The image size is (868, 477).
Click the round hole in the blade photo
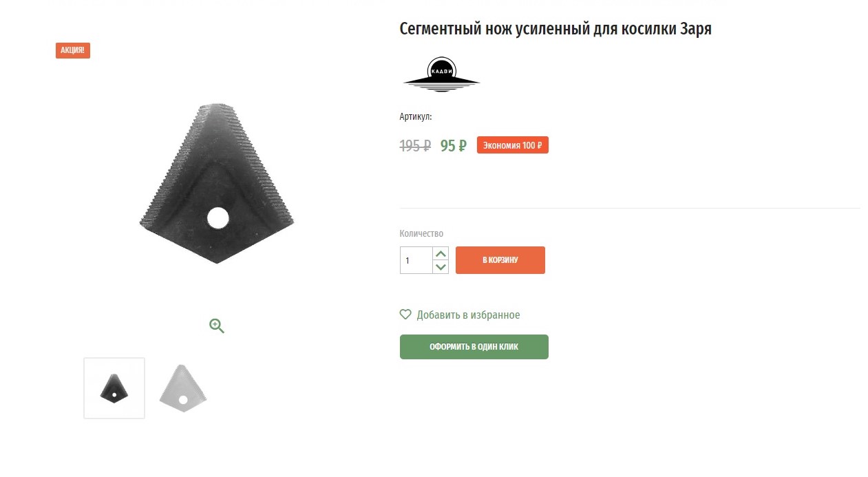pos(218,218)
